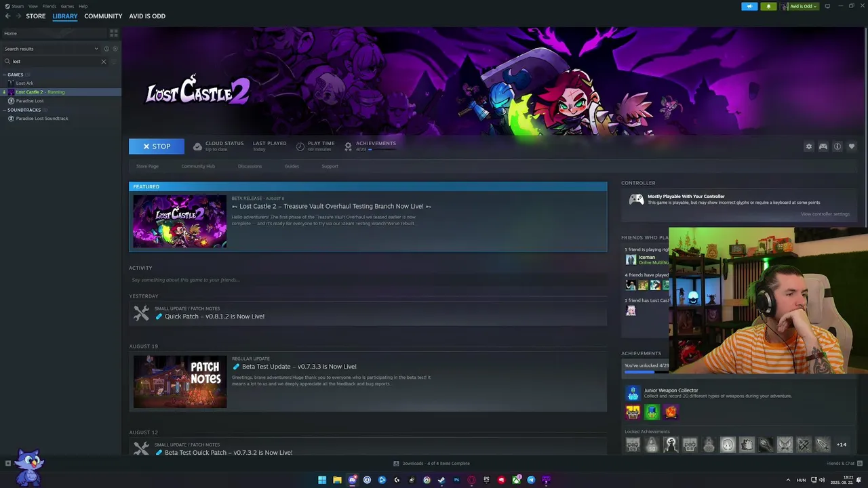Open Treasure Vault Overhaul Testing Branch article
This screenshot has width=868, height=488.
point(332,206)
